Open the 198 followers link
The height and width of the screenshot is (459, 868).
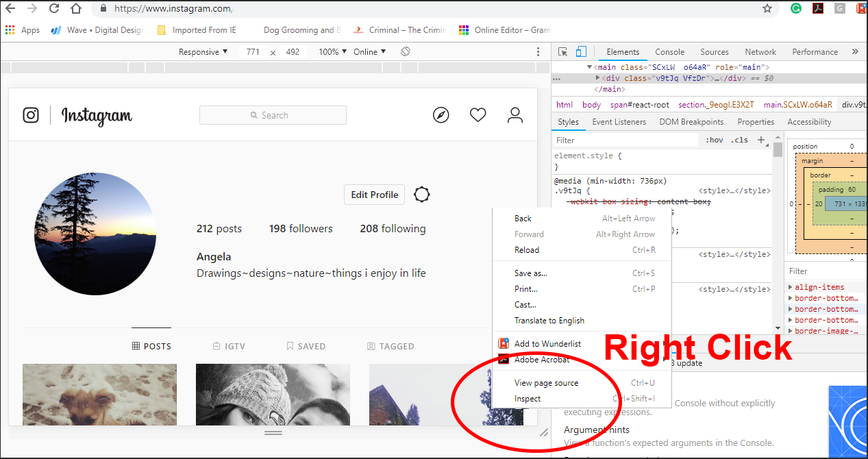(301, 229)
